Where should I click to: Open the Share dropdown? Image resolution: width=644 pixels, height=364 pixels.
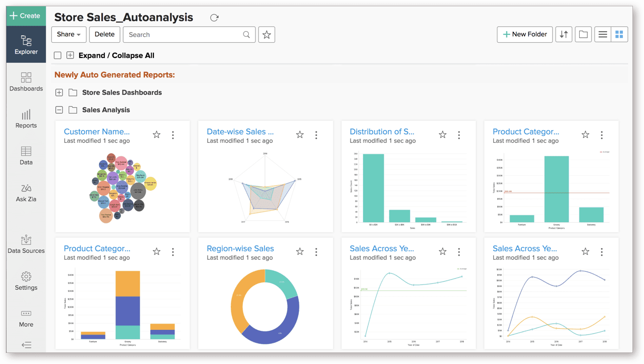pos(69,34)
